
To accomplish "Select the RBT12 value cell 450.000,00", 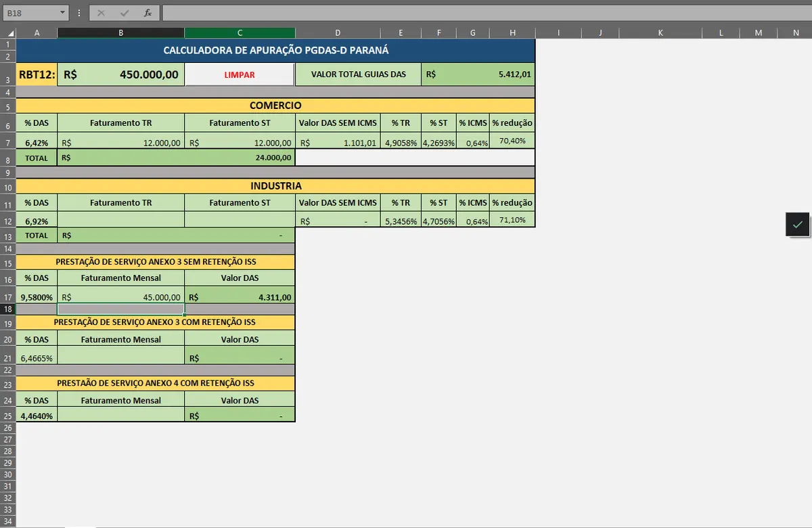I will click(121, 74).
